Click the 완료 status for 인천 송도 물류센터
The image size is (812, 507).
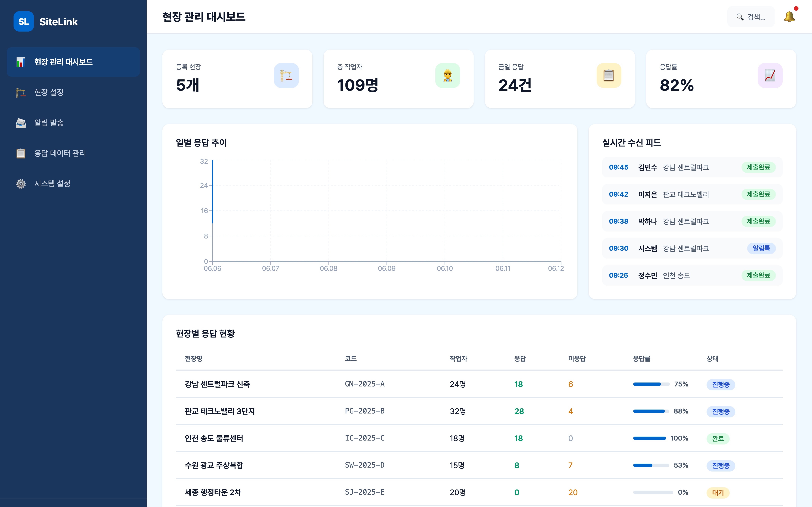(x=718, y=438)
